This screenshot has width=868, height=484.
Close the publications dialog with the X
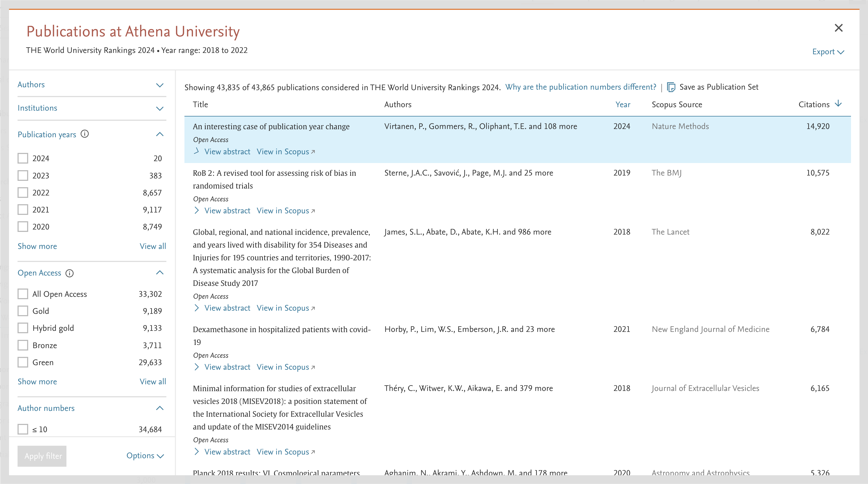coord(838,28)
